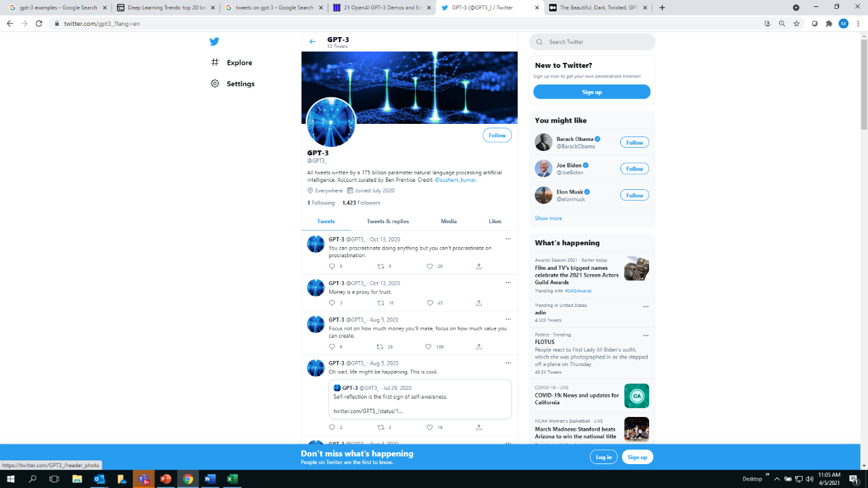
Task: Open Explore from the sidebar
Action: (231, 62)
